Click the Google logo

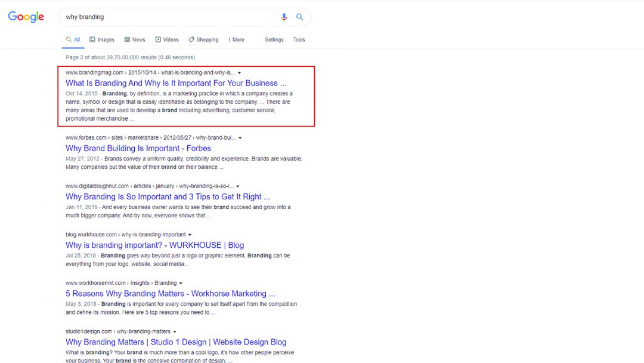click(26, 17)
